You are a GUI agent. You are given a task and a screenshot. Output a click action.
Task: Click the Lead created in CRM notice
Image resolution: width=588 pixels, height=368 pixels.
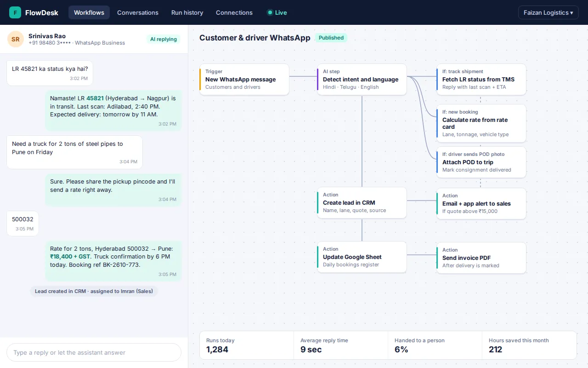[94, 291]
